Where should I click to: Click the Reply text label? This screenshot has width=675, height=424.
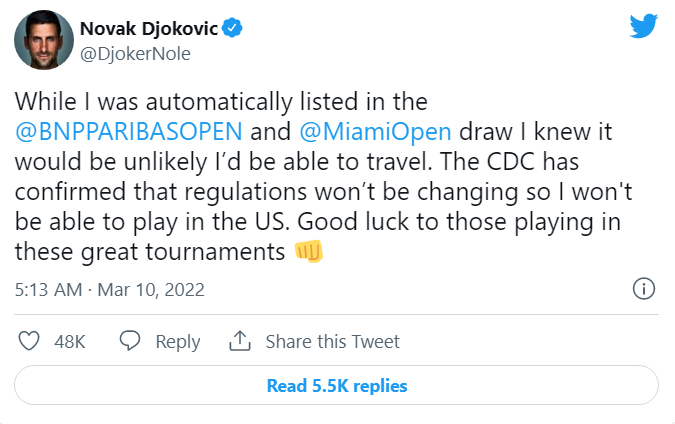point(178,341)
